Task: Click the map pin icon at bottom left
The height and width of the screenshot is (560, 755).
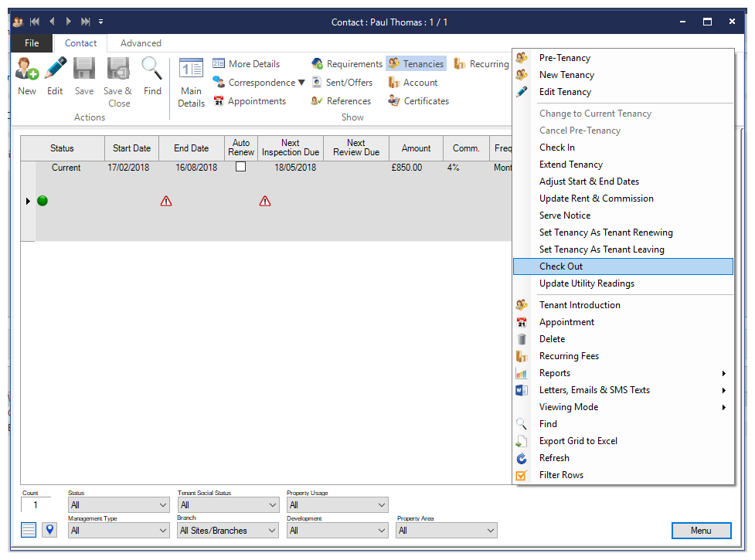Action: 49,530
